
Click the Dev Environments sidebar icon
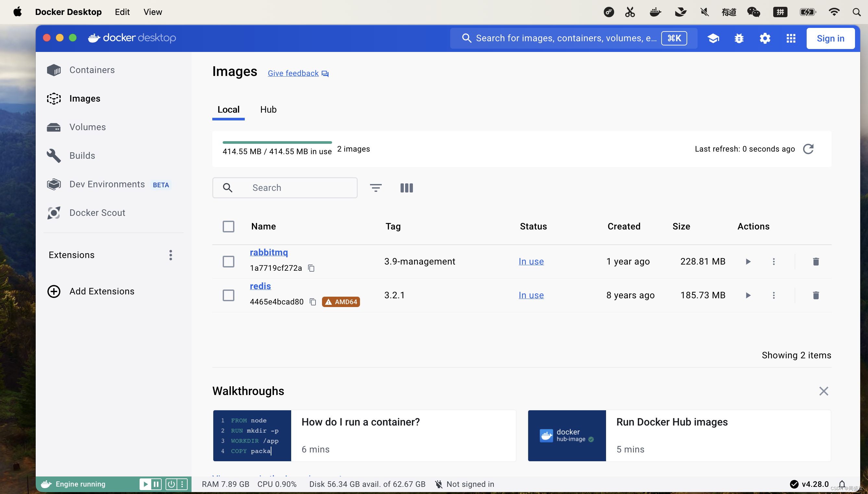click(x=54, y=184)
